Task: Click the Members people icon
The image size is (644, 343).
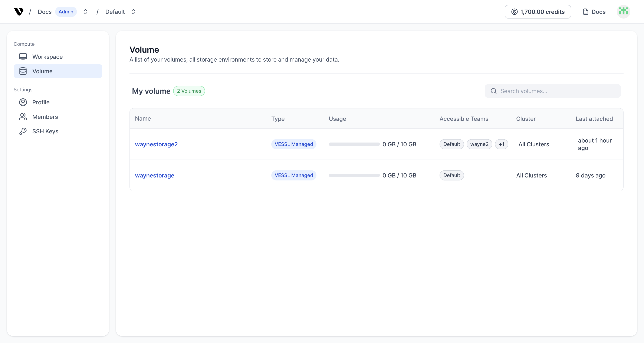Action: coord(23,117)
